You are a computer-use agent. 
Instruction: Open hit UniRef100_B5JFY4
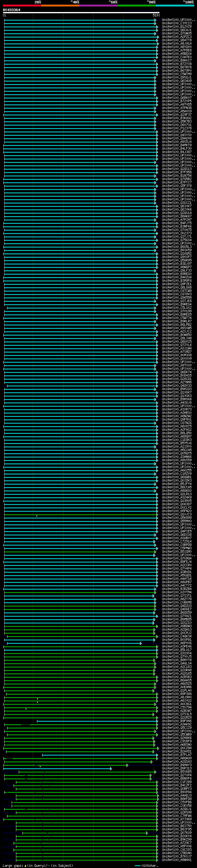[177, 484]
